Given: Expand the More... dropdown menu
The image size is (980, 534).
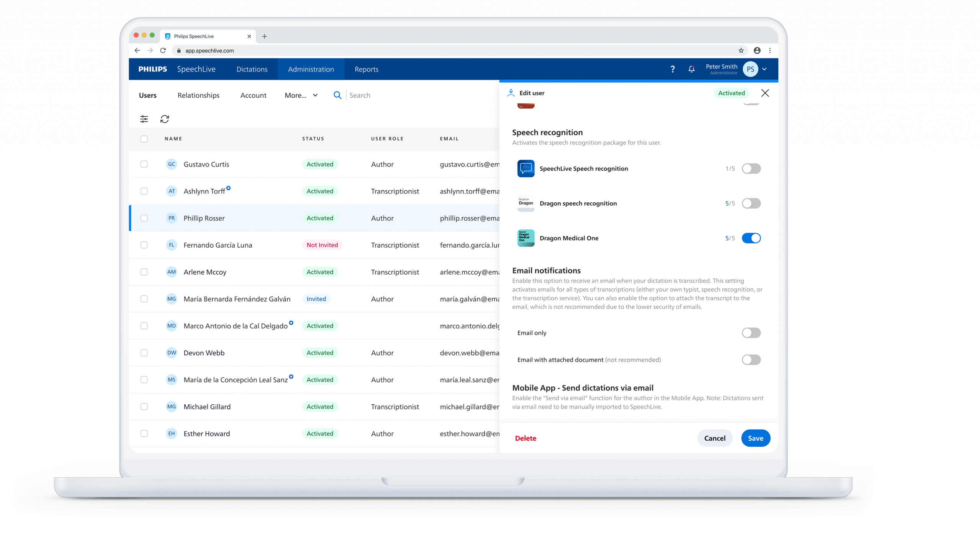Looking at the screenshot, I should pyautogui.click(x=301, y=95).
